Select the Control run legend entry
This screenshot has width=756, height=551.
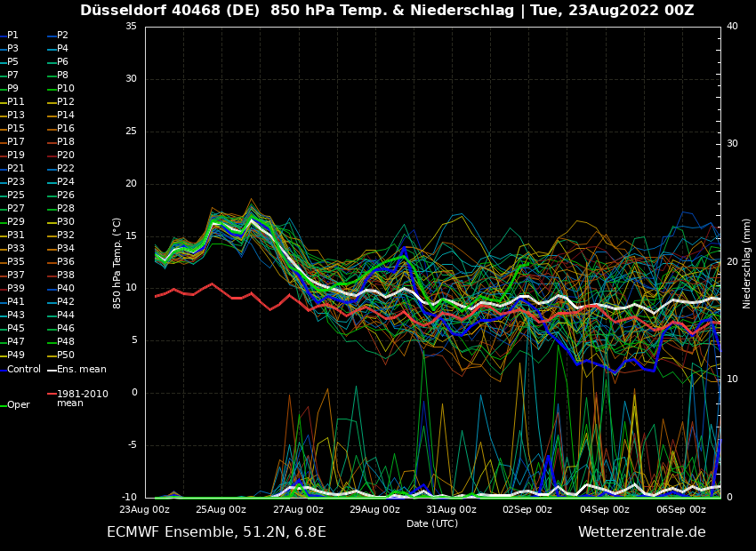click(23, 369)
